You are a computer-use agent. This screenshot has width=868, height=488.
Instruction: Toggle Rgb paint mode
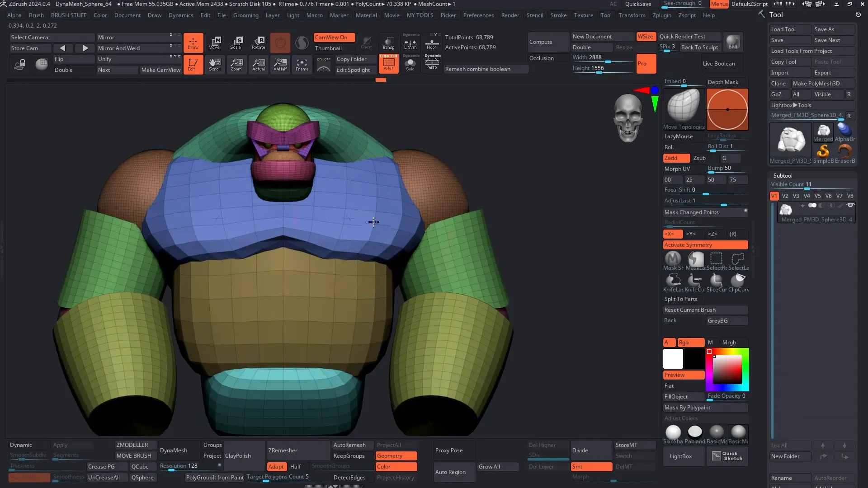click(x=691, y=343)
